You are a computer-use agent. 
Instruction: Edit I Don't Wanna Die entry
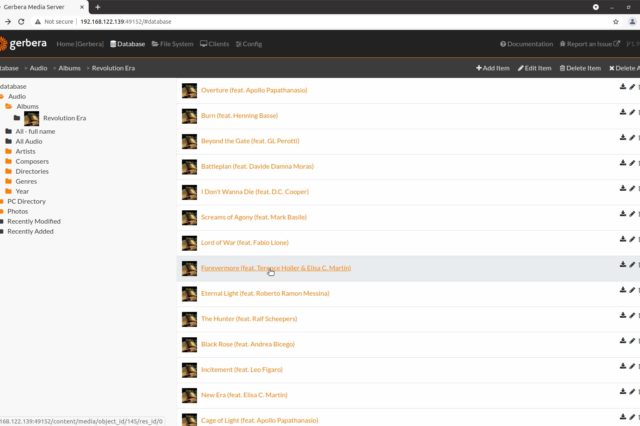click(632, 188)
